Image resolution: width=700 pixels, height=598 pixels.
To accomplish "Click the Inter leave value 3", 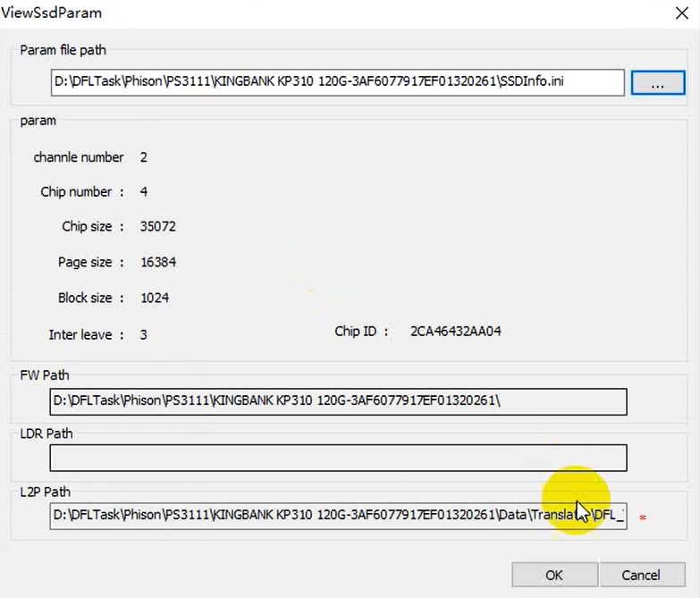I will click(x=144, y=335).
